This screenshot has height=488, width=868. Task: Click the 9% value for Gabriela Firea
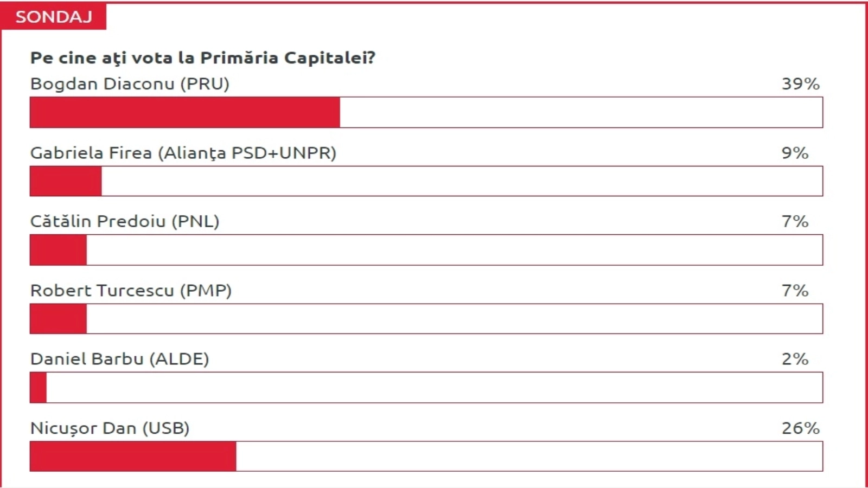pos(795,153)
